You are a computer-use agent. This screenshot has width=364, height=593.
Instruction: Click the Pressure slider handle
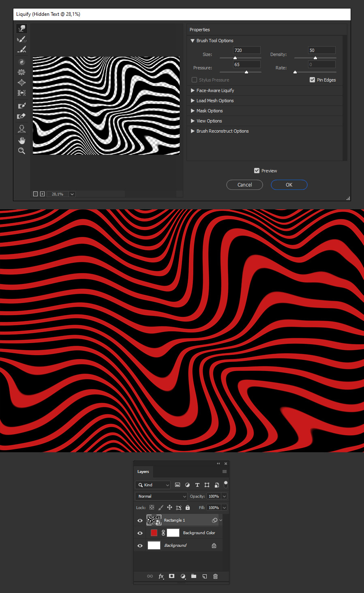point(246,72)
